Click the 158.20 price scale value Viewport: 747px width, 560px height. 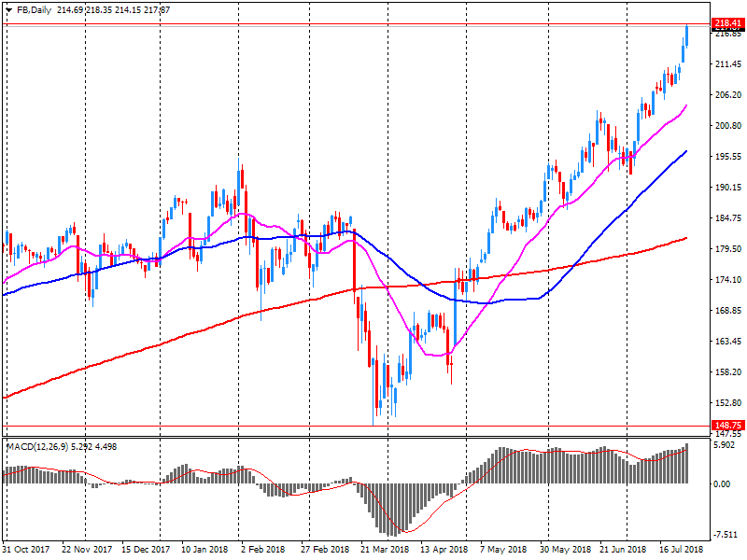click(729, 371)
